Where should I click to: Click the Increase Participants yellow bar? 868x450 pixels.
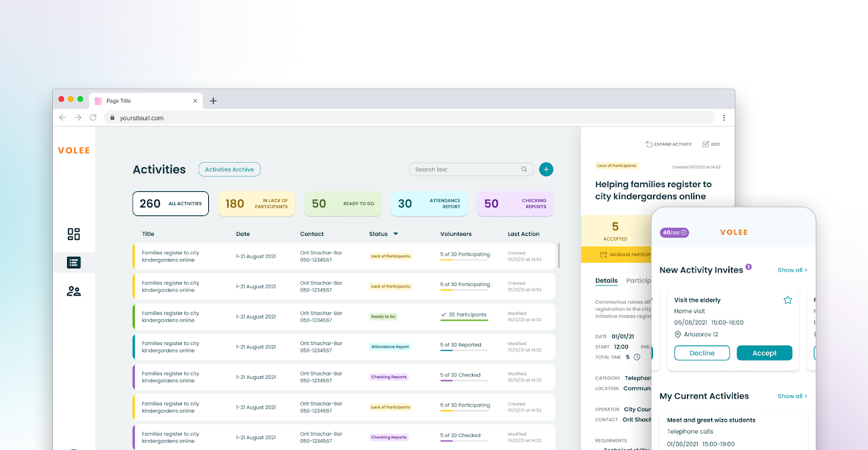[616, 255]
